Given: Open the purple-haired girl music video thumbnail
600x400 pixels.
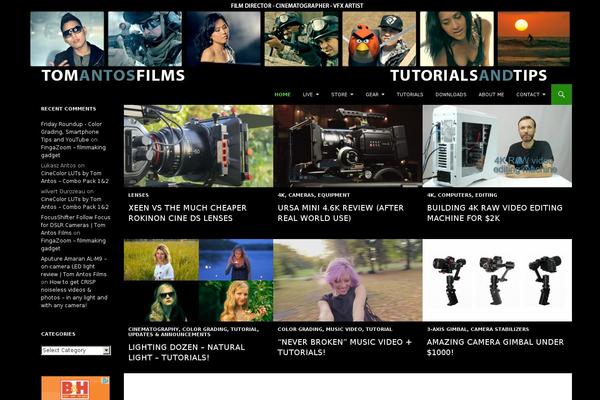Looking at the screenshot, I should tap(347, 280).
